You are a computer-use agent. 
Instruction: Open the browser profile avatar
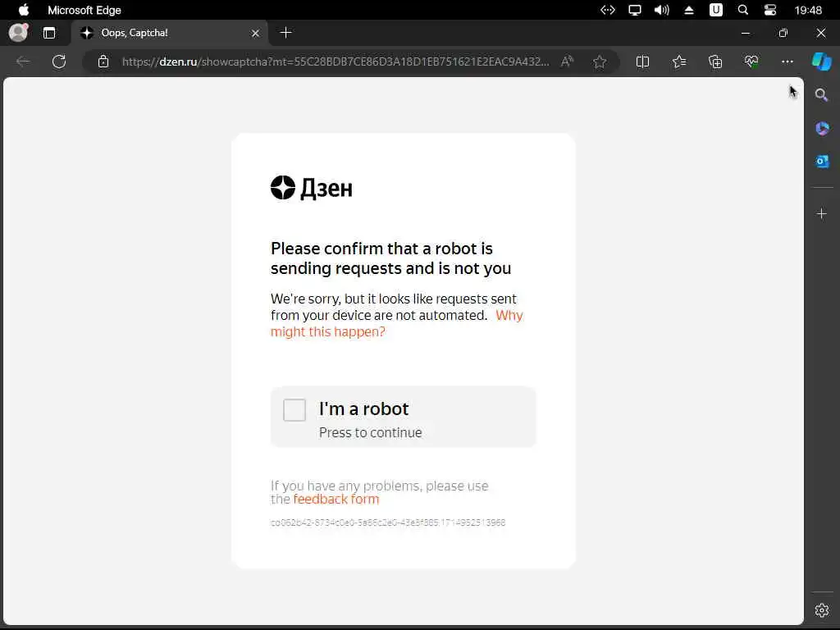19,33
